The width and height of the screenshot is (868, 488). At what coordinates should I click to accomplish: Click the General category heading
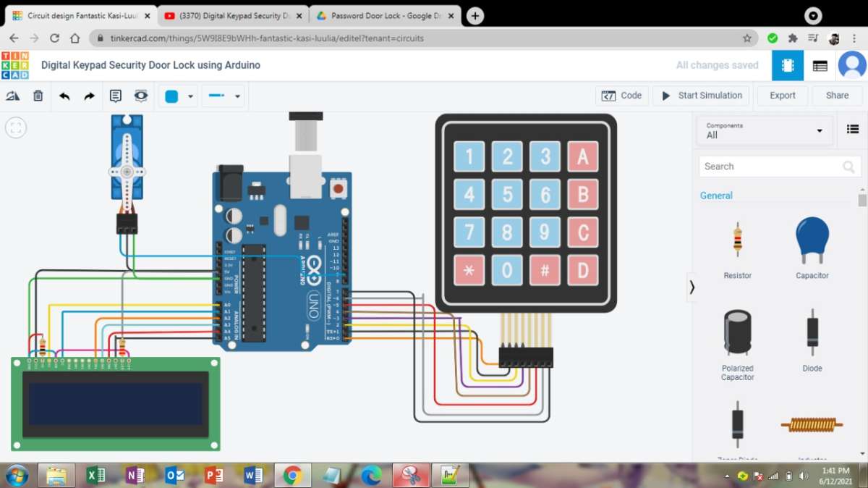pyautogui.click(x=716, y=195)
